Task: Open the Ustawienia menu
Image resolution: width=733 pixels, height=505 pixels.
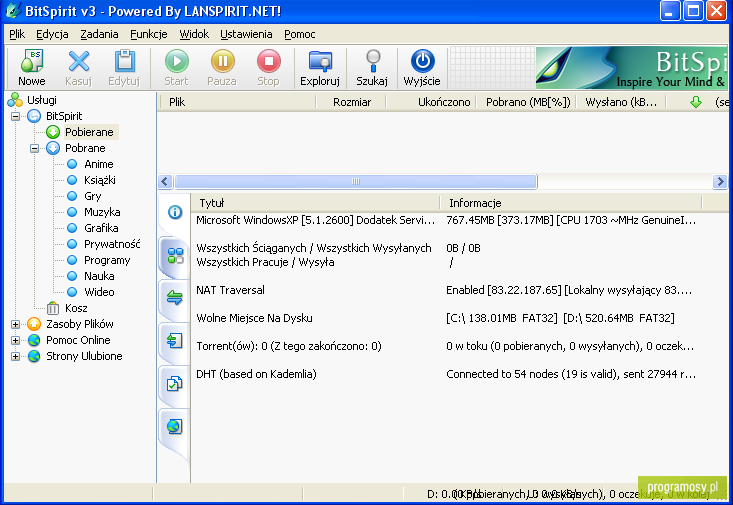Action: 246,34
